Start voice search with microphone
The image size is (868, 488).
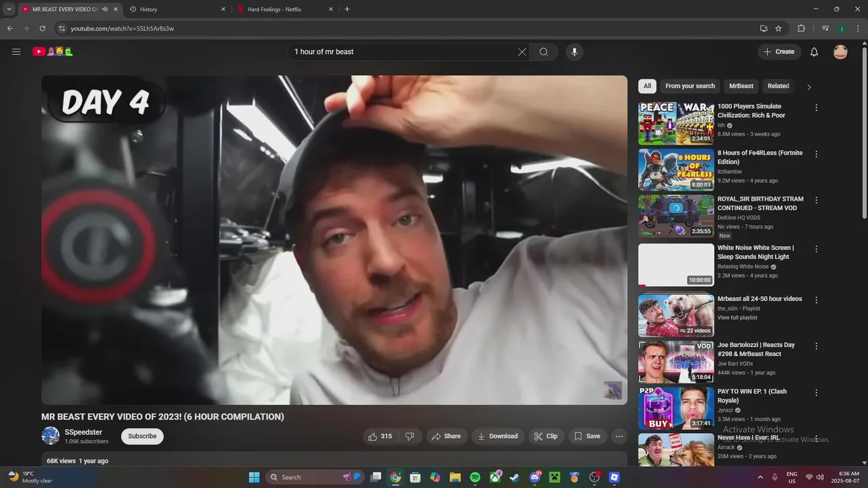pyautogui.click(x=574, y=52)
